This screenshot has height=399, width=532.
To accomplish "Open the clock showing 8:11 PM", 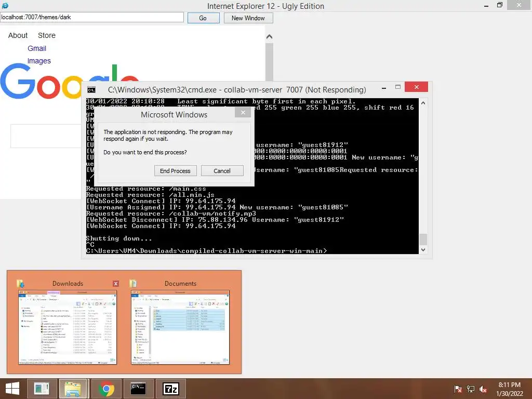I will [509, 389].
